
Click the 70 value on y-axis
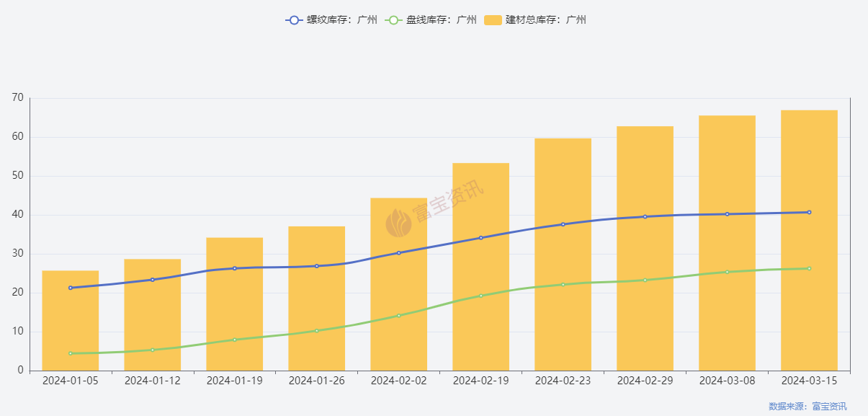coord(17,98)
